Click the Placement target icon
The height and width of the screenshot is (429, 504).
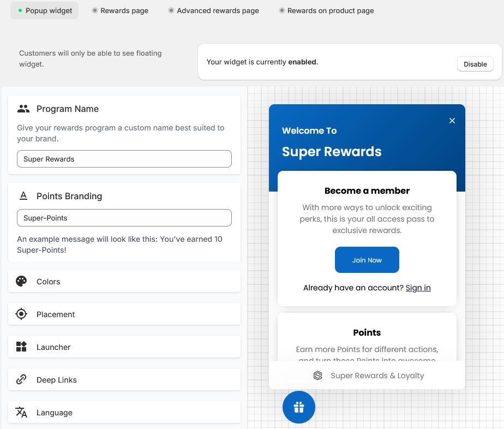tap(21, 314)
